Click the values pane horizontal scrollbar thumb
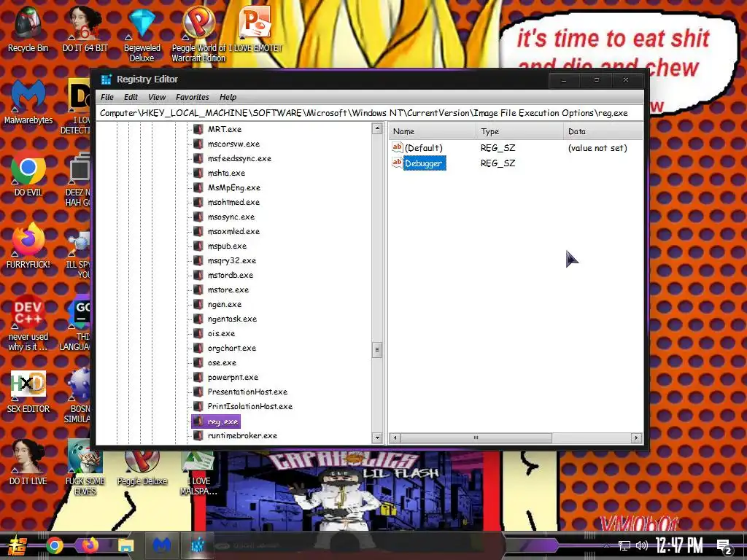Screen dimensions: 747x560 476,437
